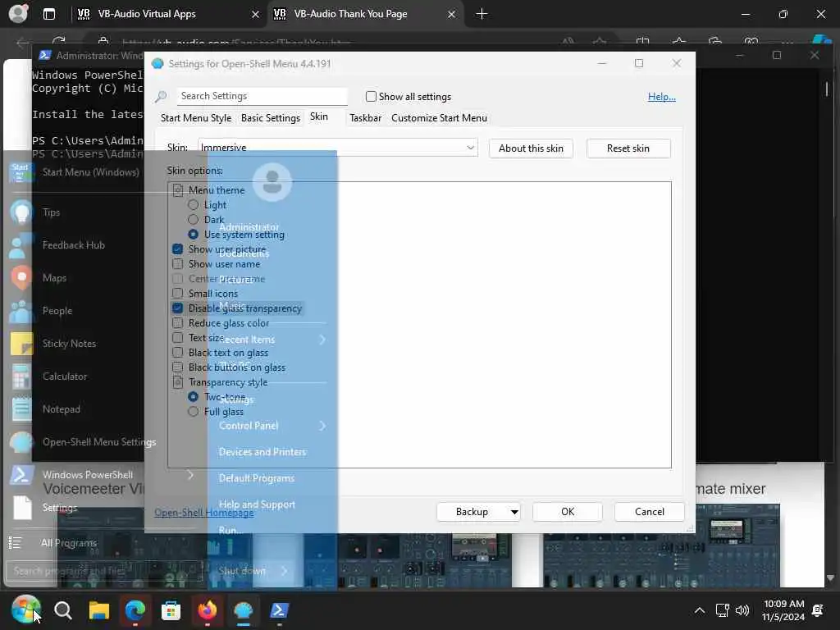Show hidden tray icons chevron

pos(700,610)
